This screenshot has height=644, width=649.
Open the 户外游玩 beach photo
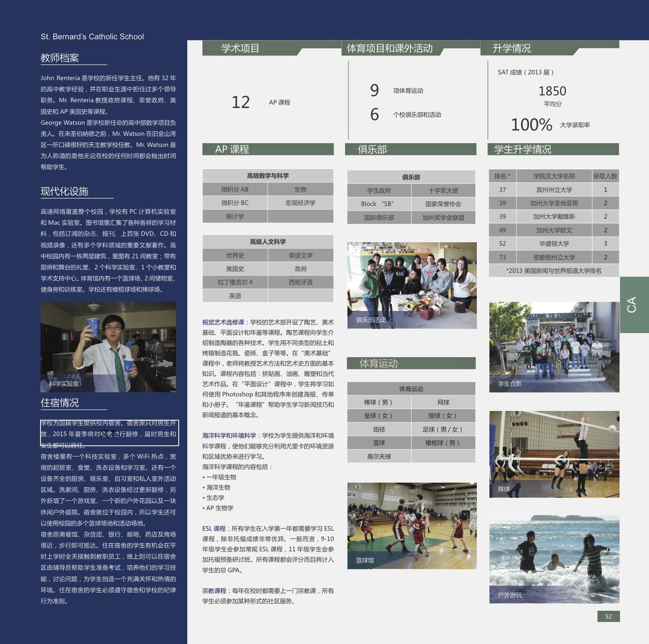point(554,559)
